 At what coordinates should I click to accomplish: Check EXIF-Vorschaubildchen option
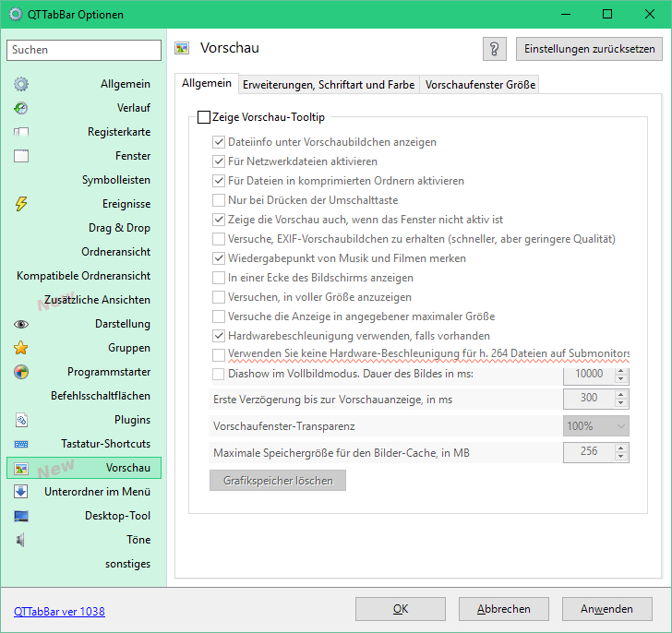coord(219,239)
